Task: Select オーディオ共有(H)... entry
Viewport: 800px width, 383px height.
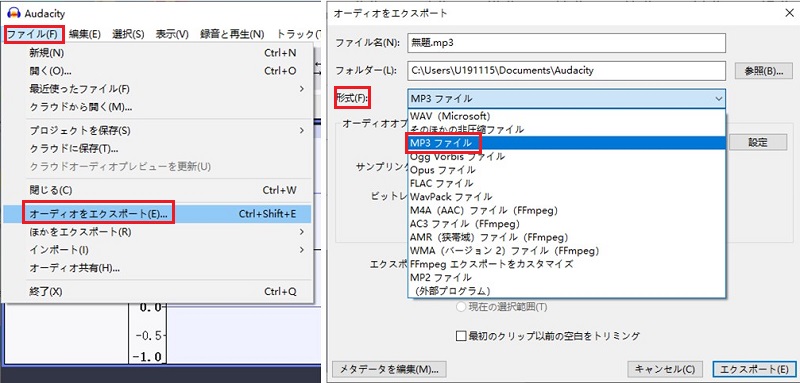Action: coord(157,268)
